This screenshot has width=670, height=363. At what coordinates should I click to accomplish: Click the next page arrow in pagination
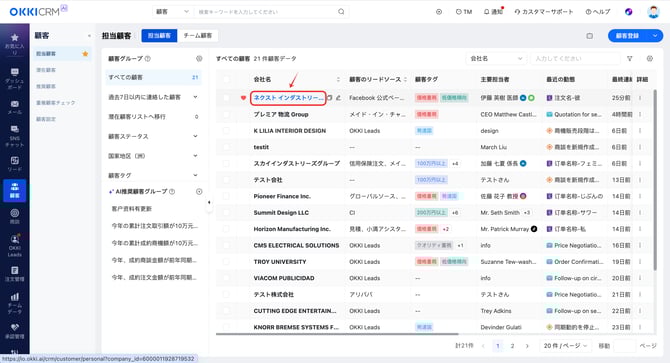527,346
